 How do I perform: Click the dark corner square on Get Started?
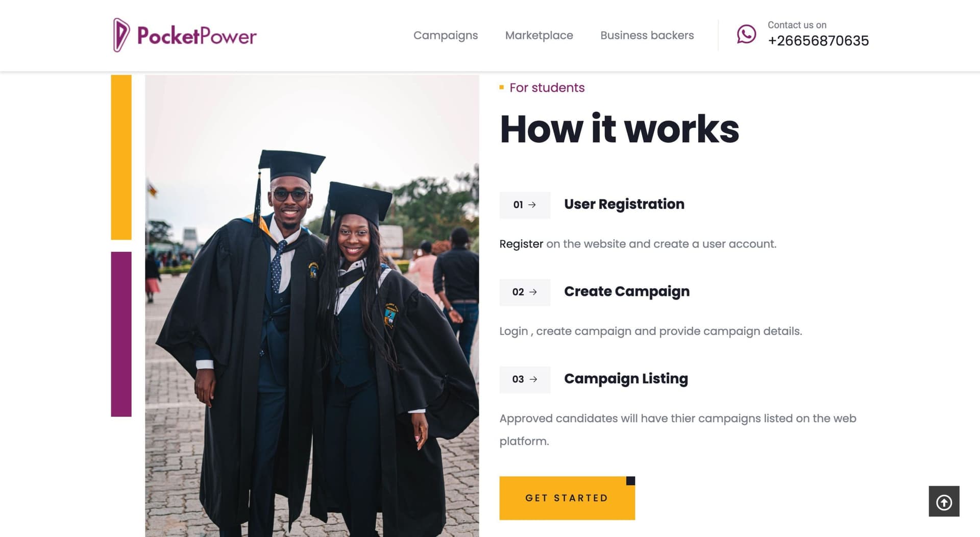tap(630, 481)
